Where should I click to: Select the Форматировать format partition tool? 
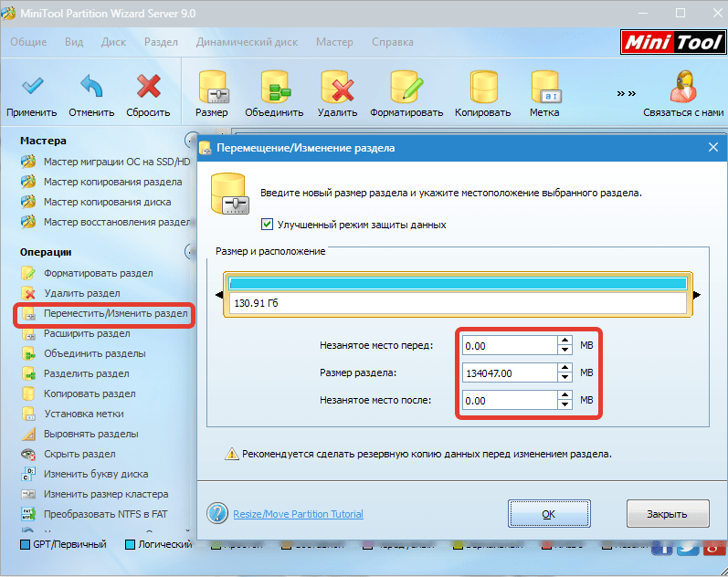tap(406, 94)
